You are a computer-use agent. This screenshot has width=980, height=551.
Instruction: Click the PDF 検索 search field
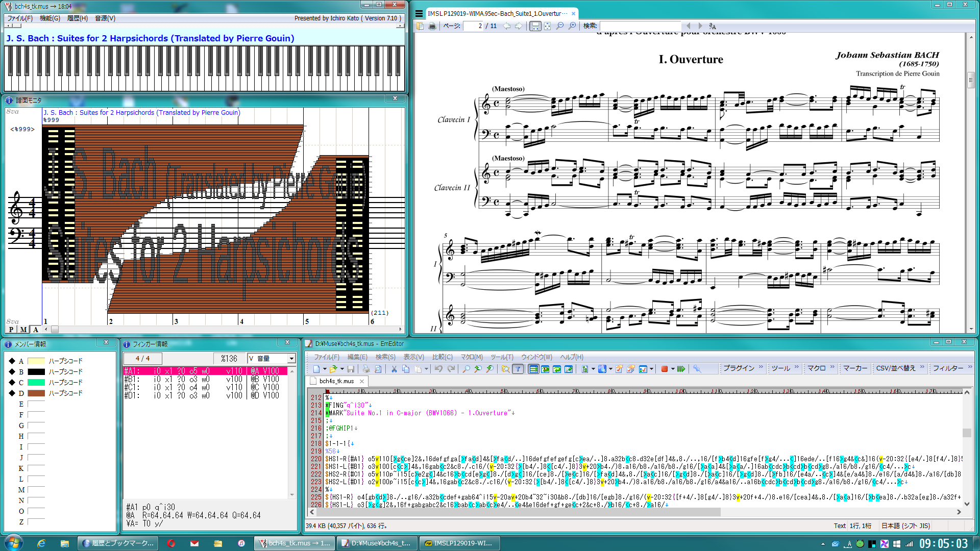coord(640,26)
